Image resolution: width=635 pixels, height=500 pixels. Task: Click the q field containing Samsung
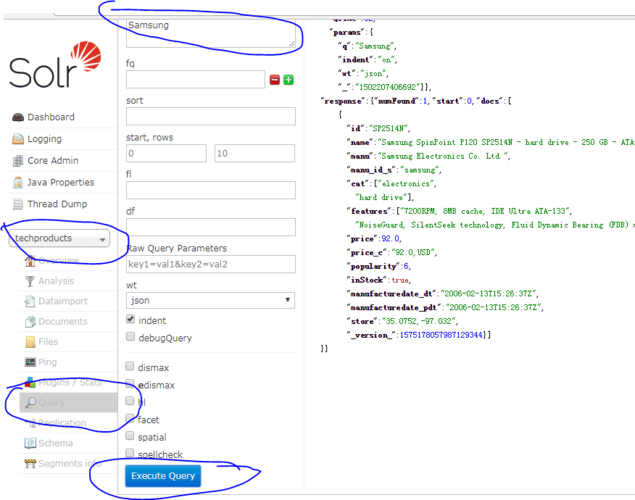click(x=211, y=33)
